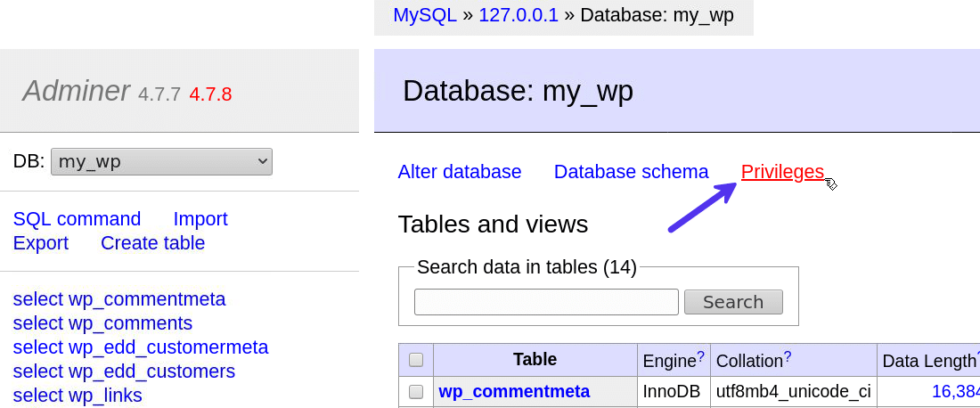Check the wp_commentmeta row checkbox
980x408 pixels.
(x=416, y=391)
